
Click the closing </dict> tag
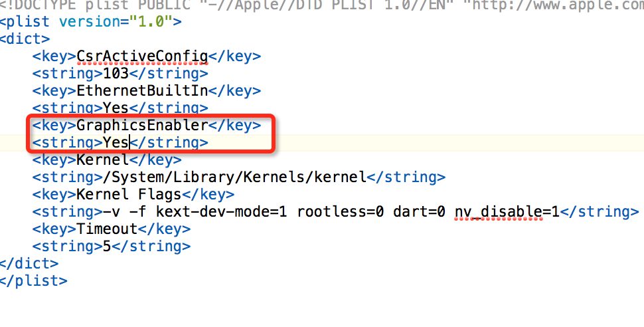[x=29, y=263]
